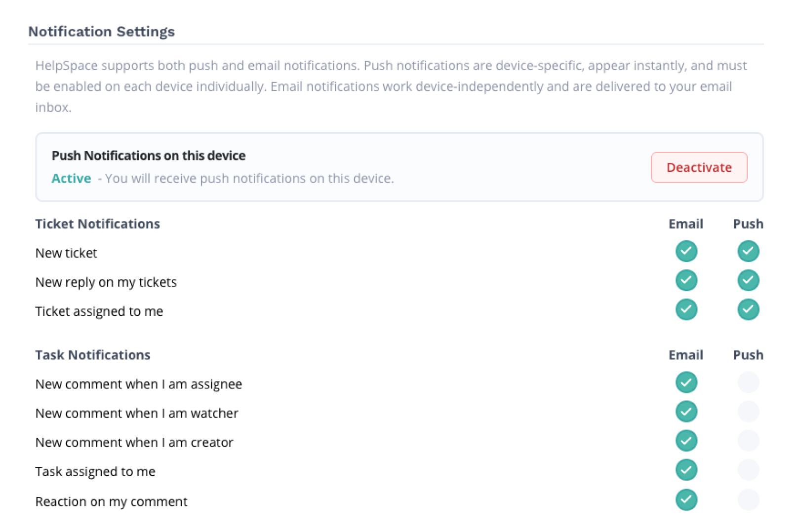Turn on push for New comment when creator
The image size is (799, 532).
[x=748, y=441]
